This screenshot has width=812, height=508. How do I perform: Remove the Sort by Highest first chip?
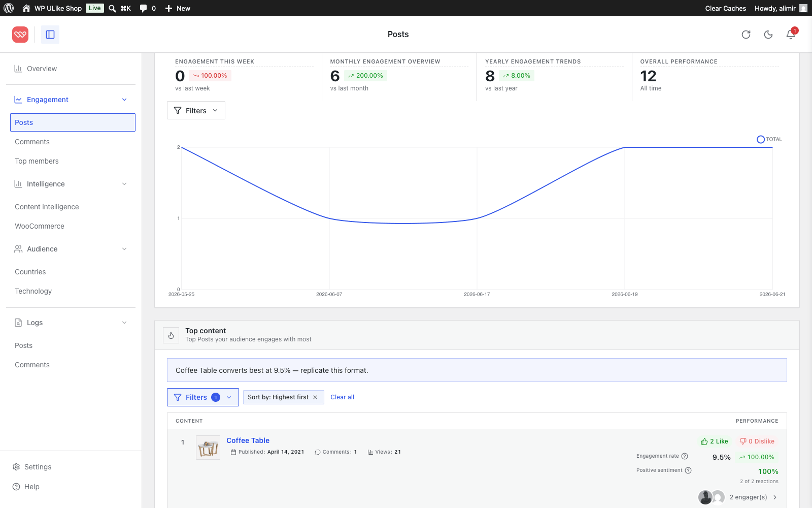tap(315, 397)
